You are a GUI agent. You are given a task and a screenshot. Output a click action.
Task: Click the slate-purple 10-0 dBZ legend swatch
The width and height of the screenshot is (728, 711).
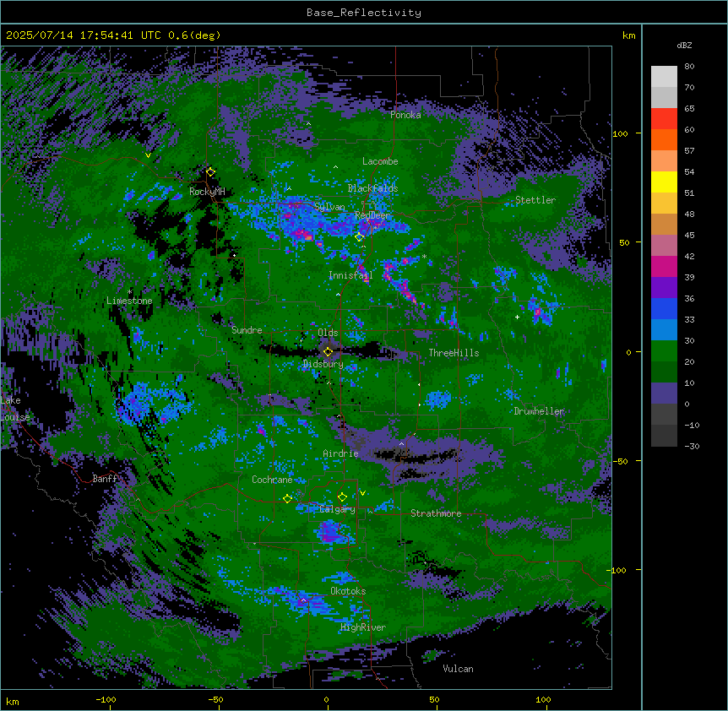point(664,393)
